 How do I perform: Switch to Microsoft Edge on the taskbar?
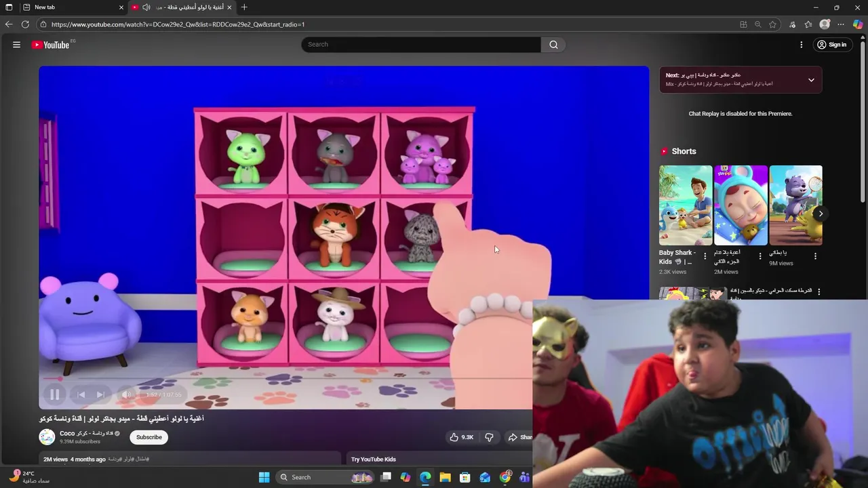tap(425, 477)
